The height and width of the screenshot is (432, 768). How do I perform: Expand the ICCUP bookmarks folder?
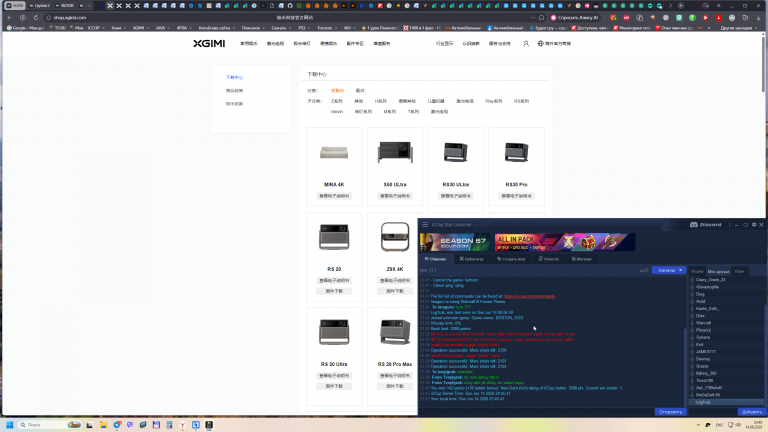click(96, 28)
